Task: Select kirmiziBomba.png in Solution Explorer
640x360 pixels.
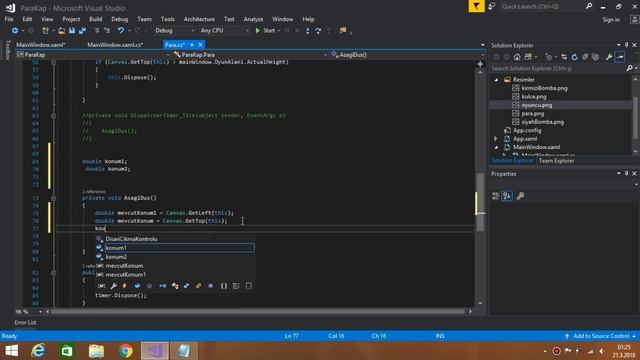Action: pyautogui.click(x=544, y=88)
